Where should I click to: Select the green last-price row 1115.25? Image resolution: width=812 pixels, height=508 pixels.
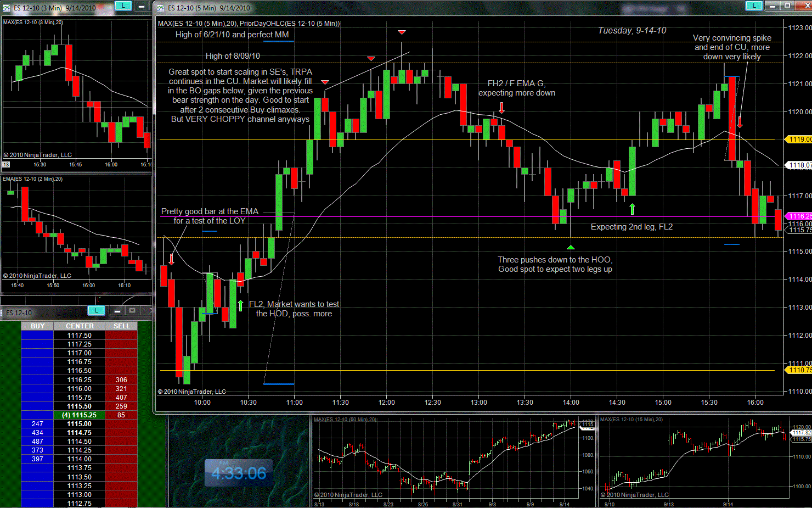80,415
